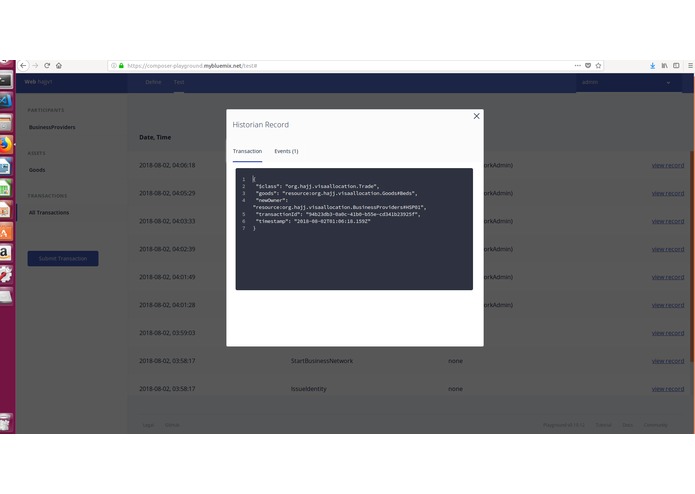Image resolution: width=695 pixels, height=494 pixels.
Task: Click the browser back arrow
Action: 23,66
